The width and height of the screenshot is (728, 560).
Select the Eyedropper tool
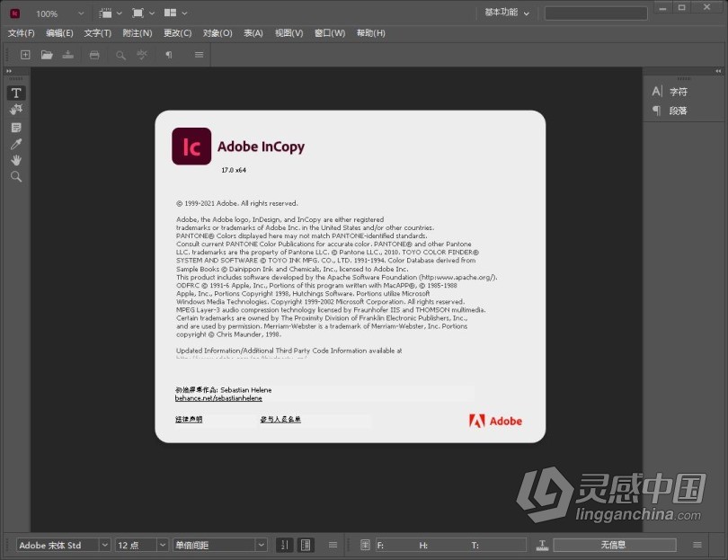(16, 144)
